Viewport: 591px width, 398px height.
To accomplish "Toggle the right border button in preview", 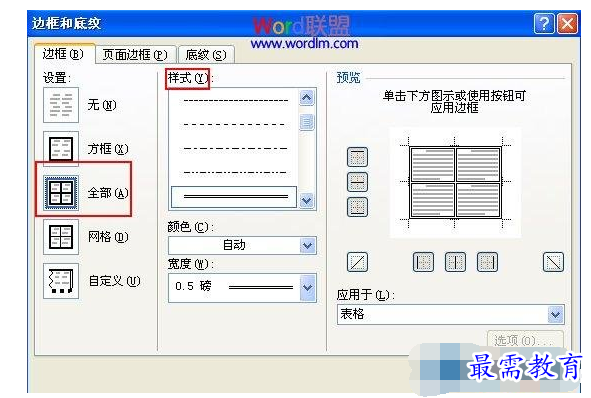I will click(x=487, y=262).
